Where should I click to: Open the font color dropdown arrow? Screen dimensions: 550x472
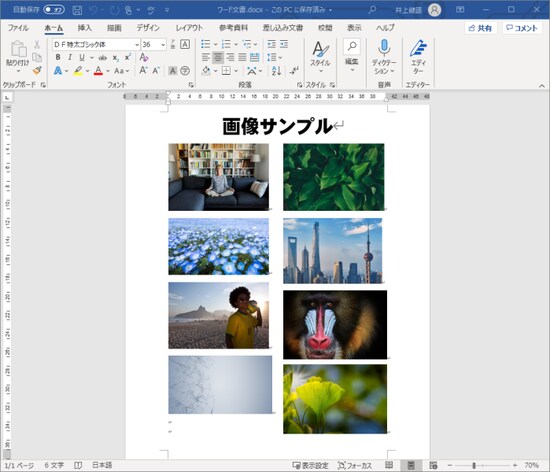point(108,71)
